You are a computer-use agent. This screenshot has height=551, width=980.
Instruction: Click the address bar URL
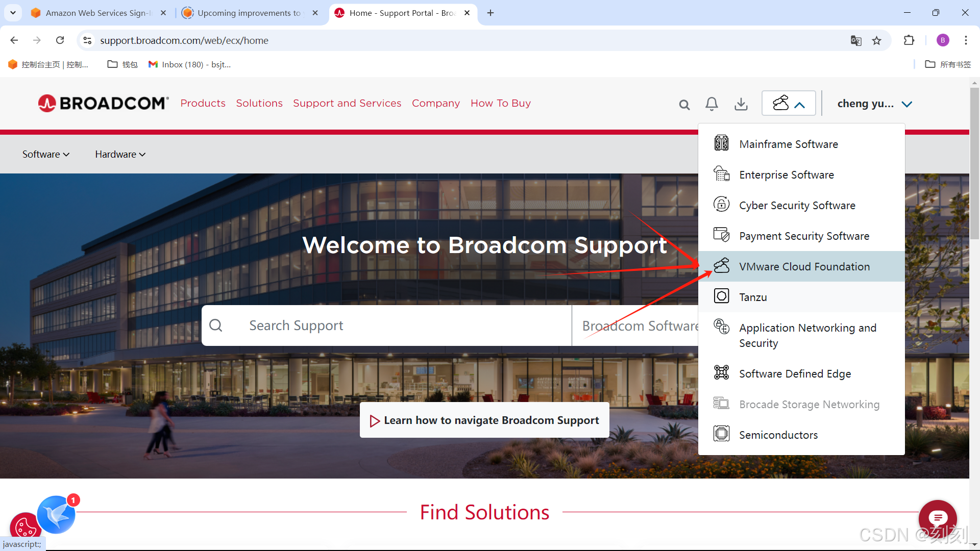[184, 40]
